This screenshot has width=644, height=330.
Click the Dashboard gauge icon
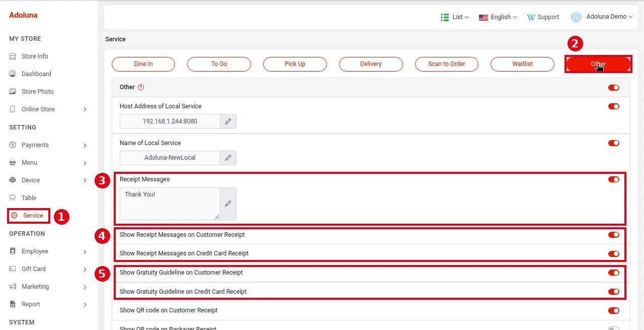coord(13,74)
